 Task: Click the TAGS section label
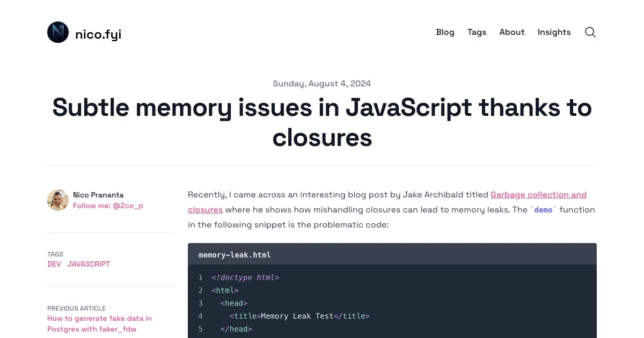tap(55, 254)
